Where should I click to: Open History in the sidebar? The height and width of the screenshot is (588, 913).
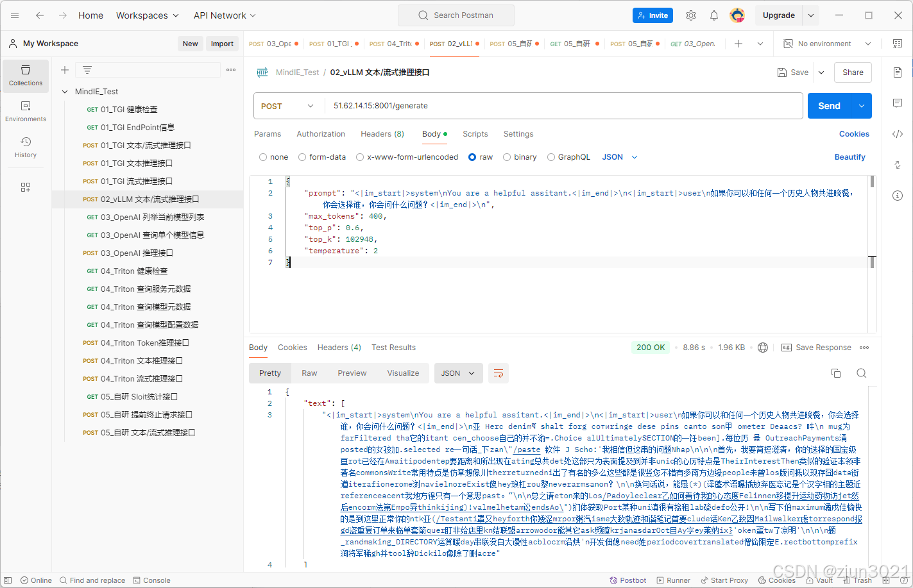coord(26,147)
